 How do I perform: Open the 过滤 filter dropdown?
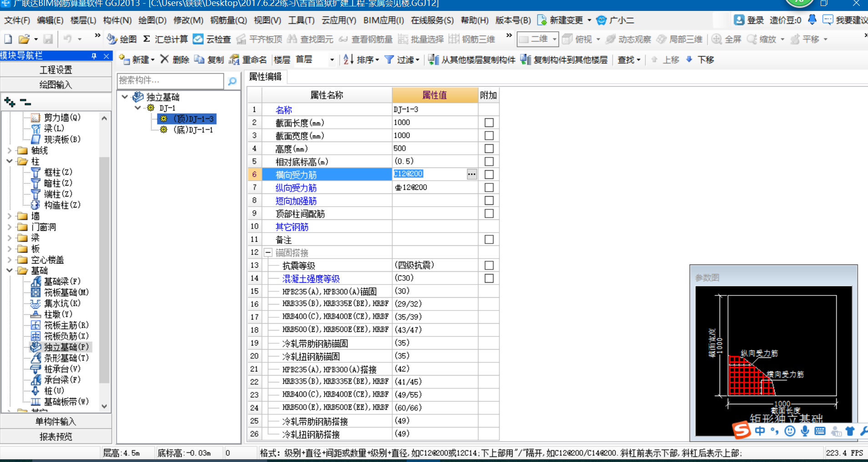(417, 60)
